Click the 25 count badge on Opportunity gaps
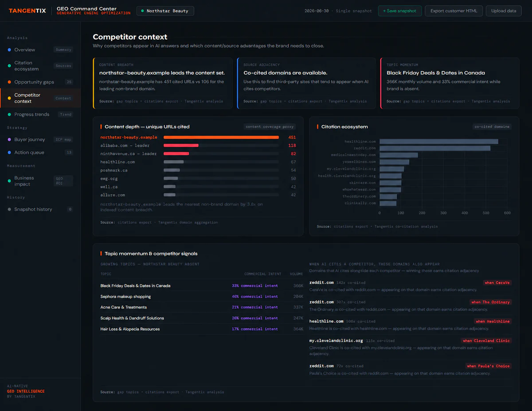The image size is (532, 411). [69, 82]
